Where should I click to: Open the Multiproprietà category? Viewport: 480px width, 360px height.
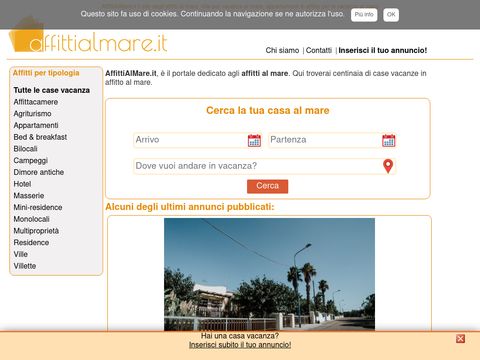[x=36, y=231]
